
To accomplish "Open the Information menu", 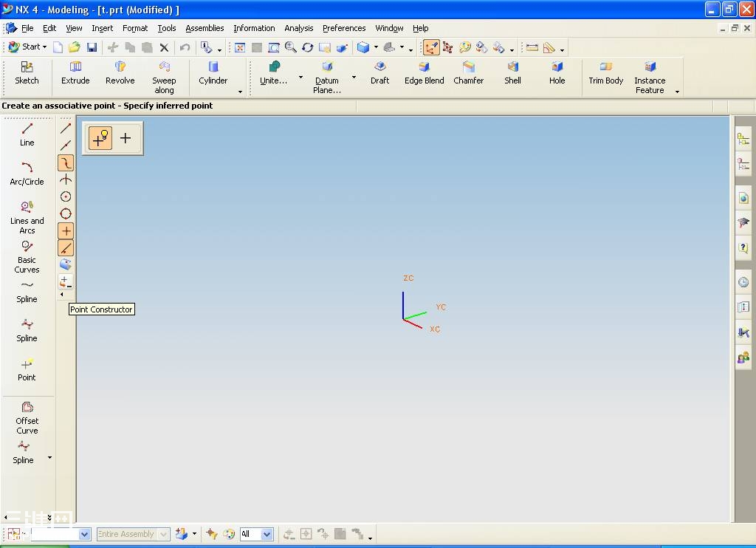I will click(x=254, y=29).
